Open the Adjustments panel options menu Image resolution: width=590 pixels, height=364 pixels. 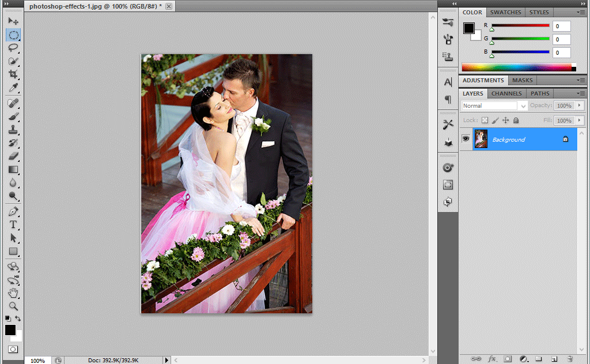point(581,81)
